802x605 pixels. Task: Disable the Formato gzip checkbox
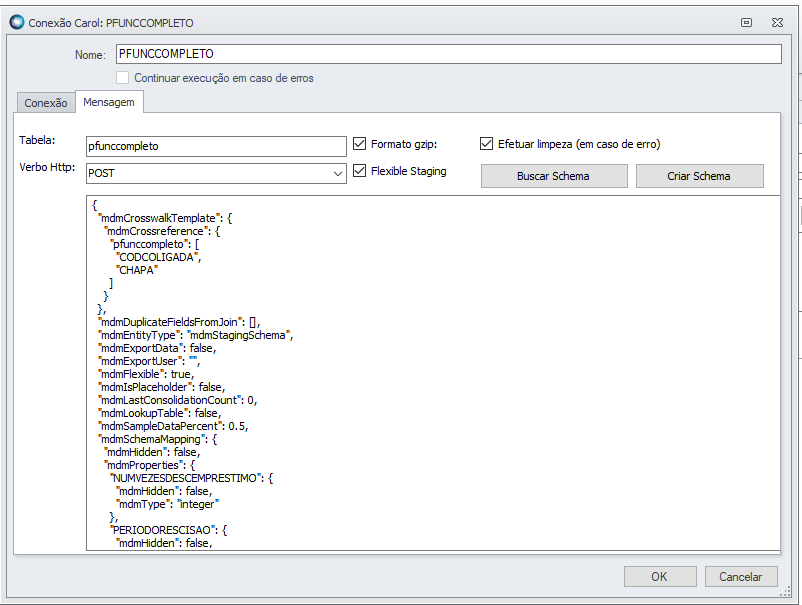click(360, 144)
